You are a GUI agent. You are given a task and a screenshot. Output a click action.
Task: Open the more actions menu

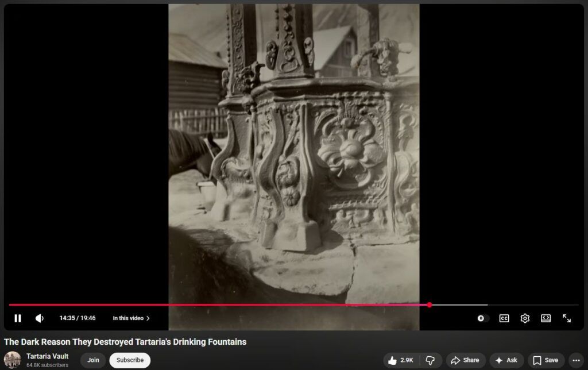[x=577, y=360]
